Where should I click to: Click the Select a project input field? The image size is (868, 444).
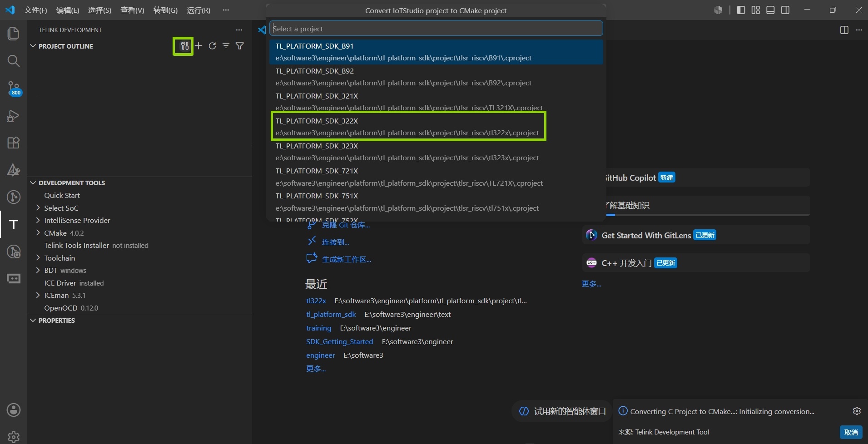click(x=436, y=29)
